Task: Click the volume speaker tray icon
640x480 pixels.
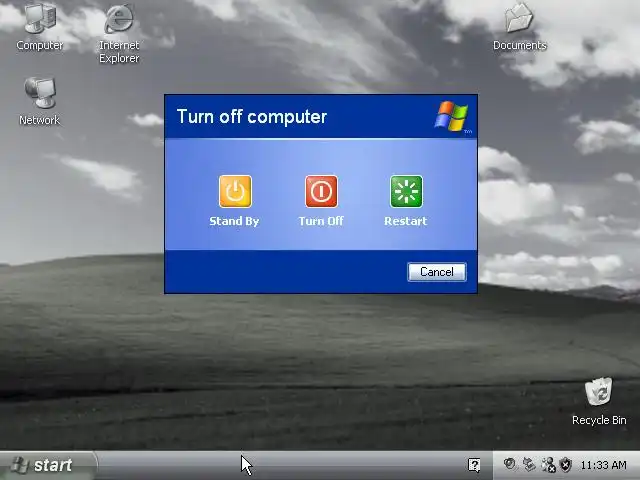Action: click(x=509, y=464)
